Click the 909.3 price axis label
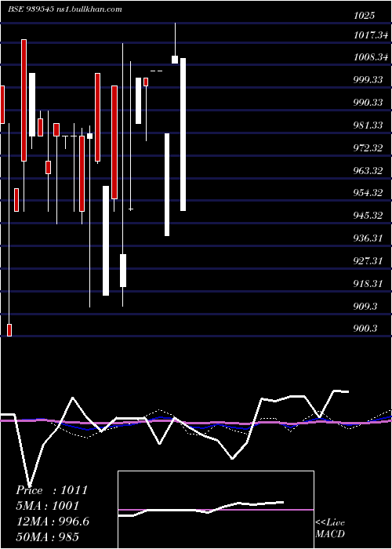392x549 pixels. 365,307
